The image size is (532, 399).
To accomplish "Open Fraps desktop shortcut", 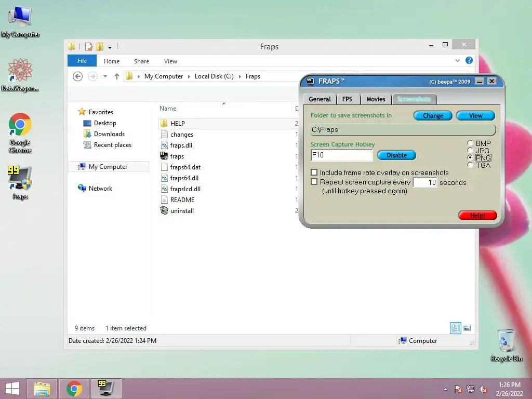I will click(x=20, y=183).
